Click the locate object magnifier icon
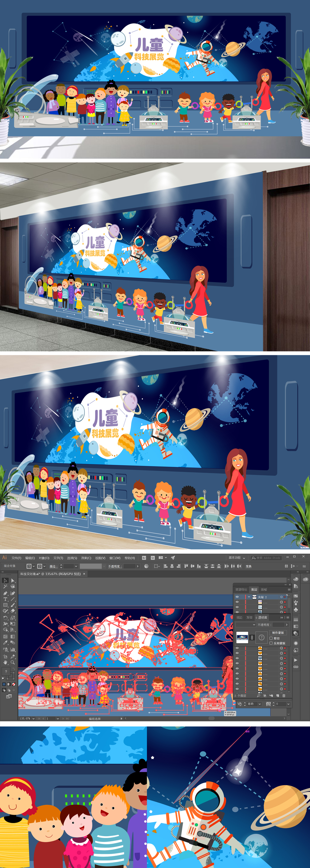 259,695
